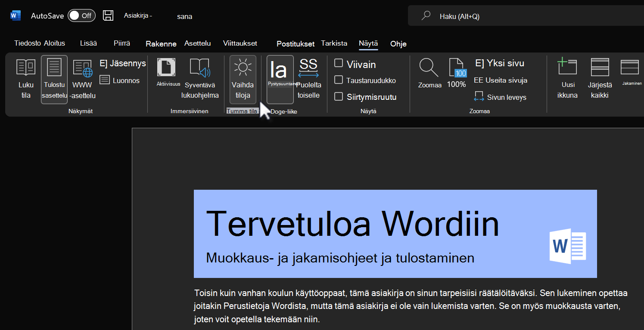Open the Lisää ribbon tab
Screen dimensions: 644x330
coord(88,43)
